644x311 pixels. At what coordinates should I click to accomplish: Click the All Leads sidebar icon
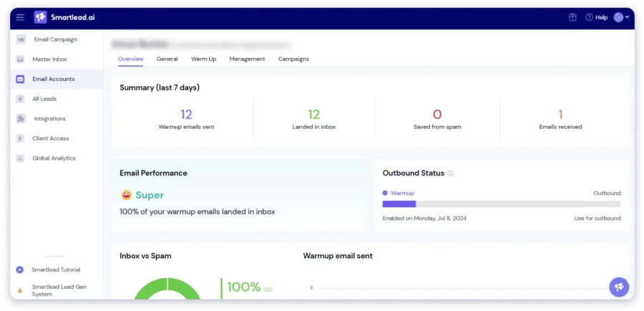click(x=21, y=99)
